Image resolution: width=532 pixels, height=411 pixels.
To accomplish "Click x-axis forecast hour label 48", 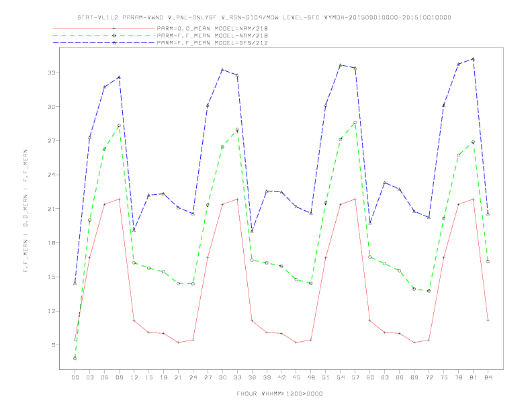I will pos(311,377).
